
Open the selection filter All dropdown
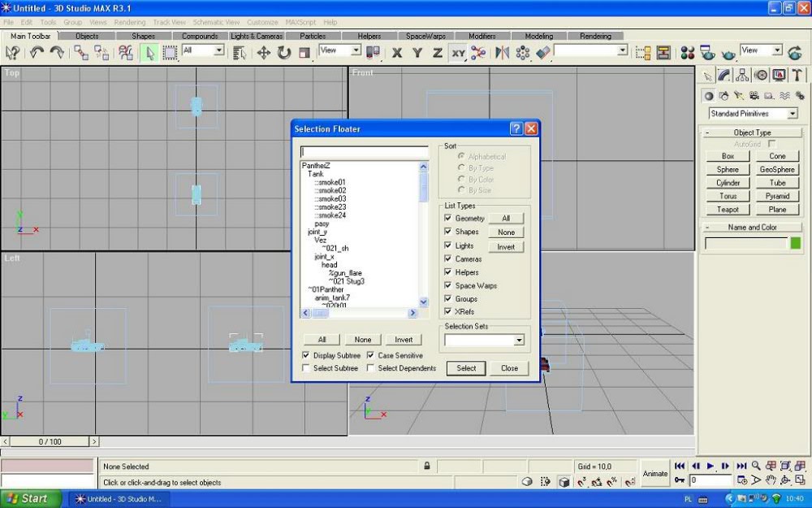pyautogui.click(x=219, y=50)
